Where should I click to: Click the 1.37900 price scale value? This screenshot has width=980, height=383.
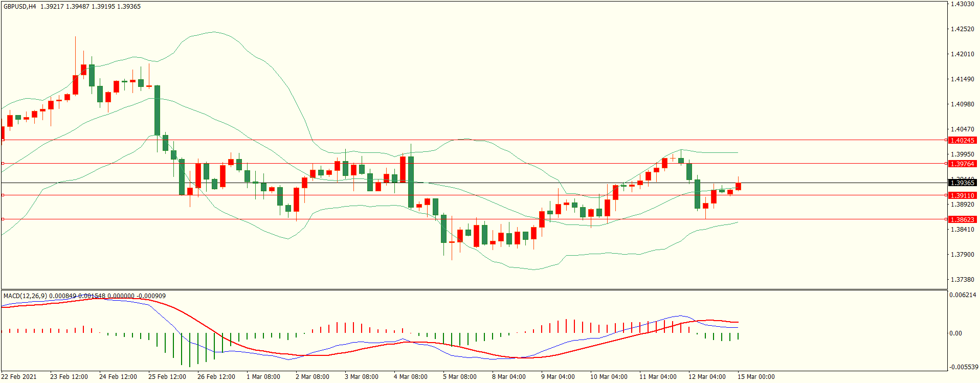(962, 255)
